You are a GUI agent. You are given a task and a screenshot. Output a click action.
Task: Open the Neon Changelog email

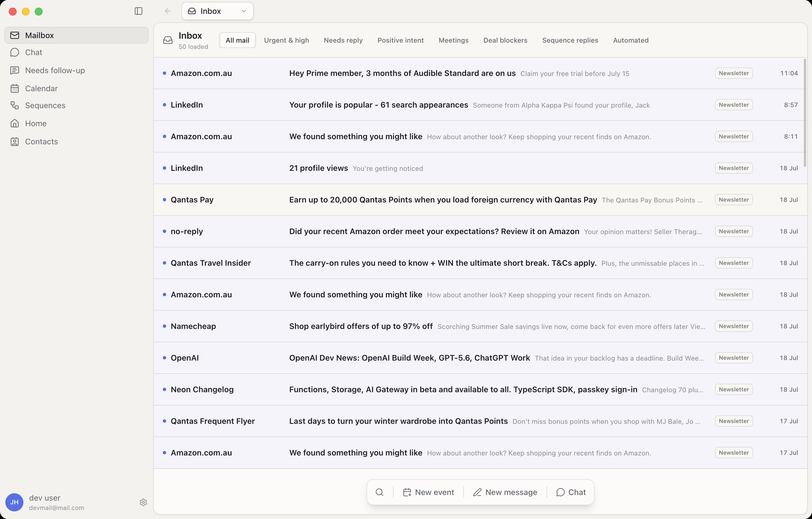point(480,389)
